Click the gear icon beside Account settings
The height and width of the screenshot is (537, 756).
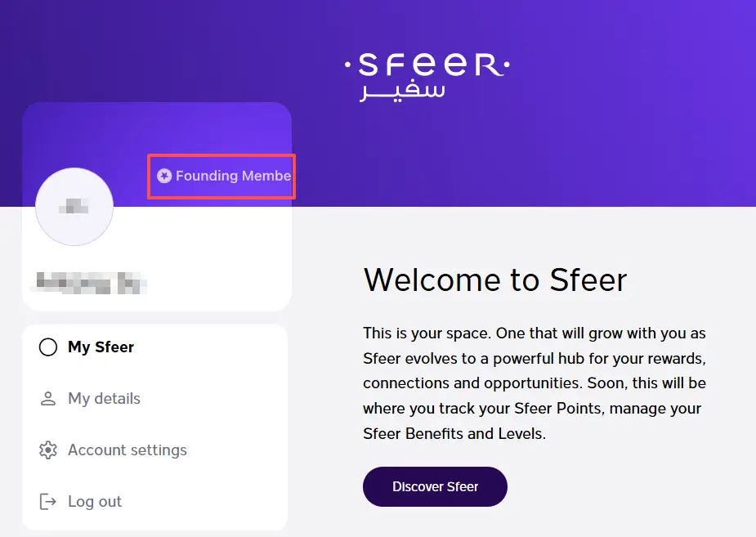[48, 450]
